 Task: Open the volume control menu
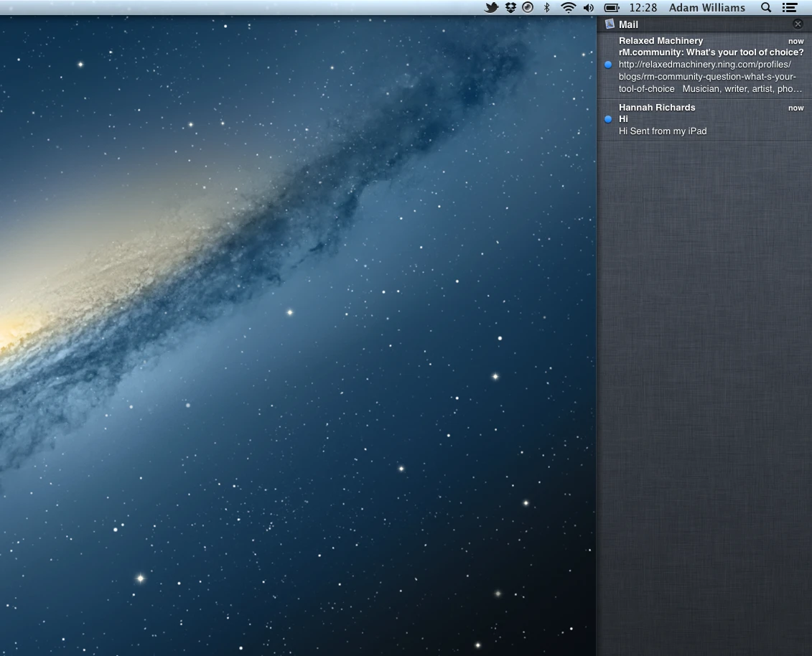click(x=589, y=8)
